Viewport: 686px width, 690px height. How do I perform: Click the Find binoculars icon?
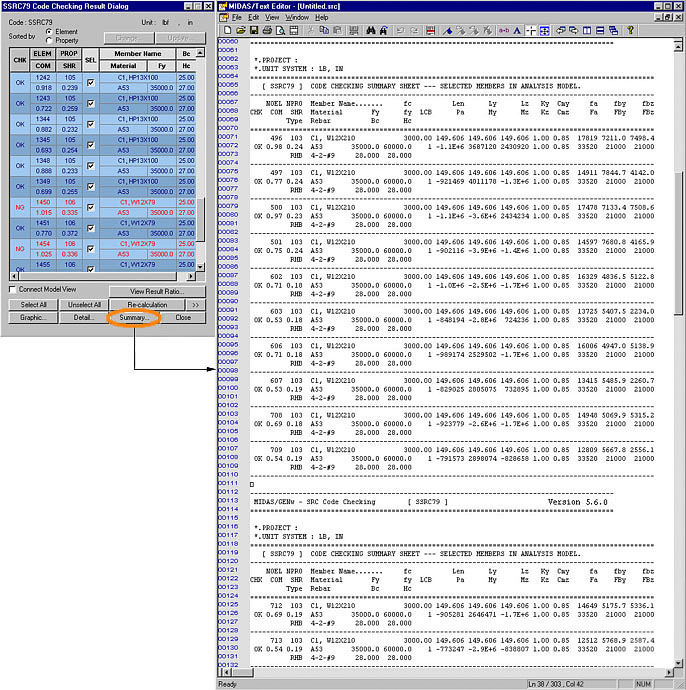point(371,31)
